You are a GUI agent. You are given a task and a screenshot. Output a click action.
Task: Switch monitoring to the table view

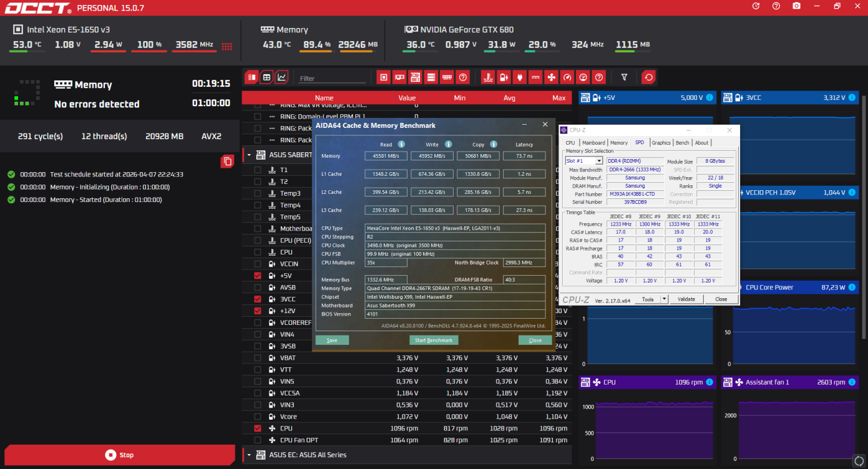[266, 77]
